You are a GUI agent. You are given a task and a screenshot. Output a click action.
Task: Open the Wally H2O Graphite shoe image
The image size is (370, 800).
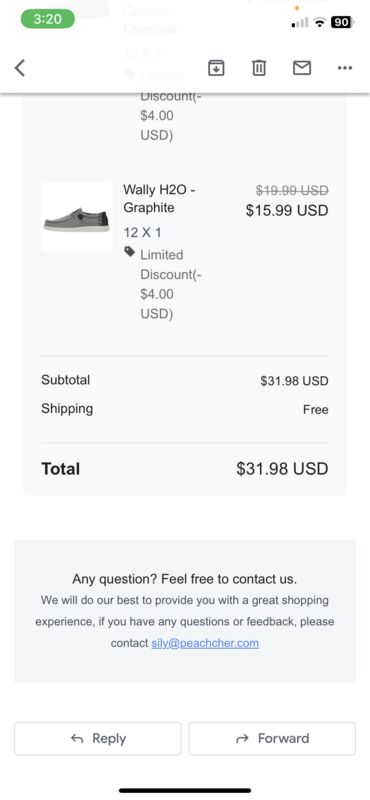tap(77, 216)
